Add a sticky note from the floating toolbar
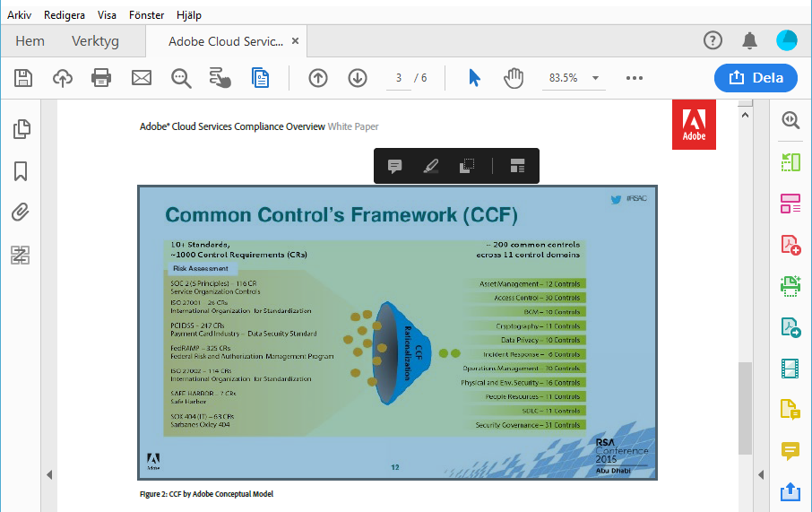The image size is (812, 512). pyautogui.click(x=394, y=166)
